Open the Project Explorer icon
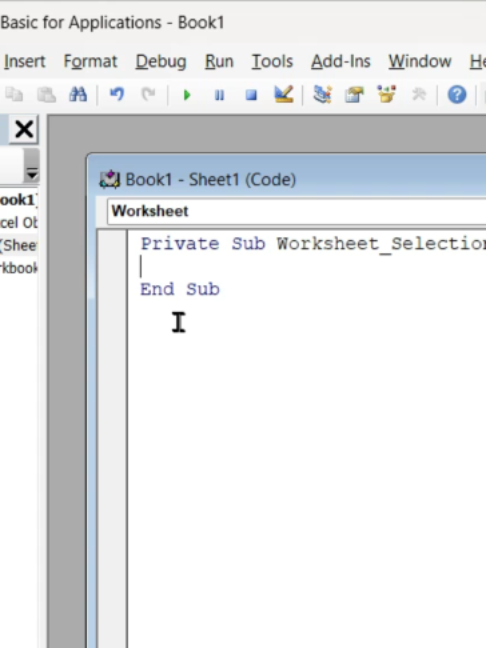The image size is (486, 648). [322, 95]
